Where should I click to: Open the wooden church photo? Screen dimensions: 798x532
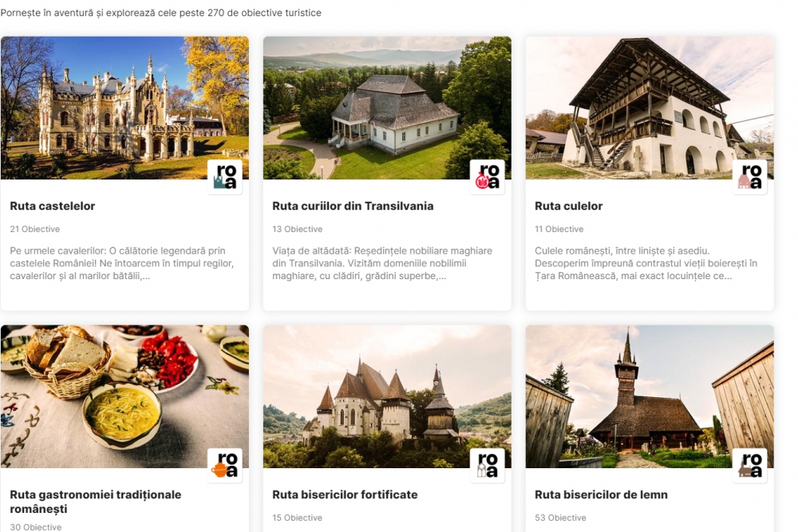650,396
